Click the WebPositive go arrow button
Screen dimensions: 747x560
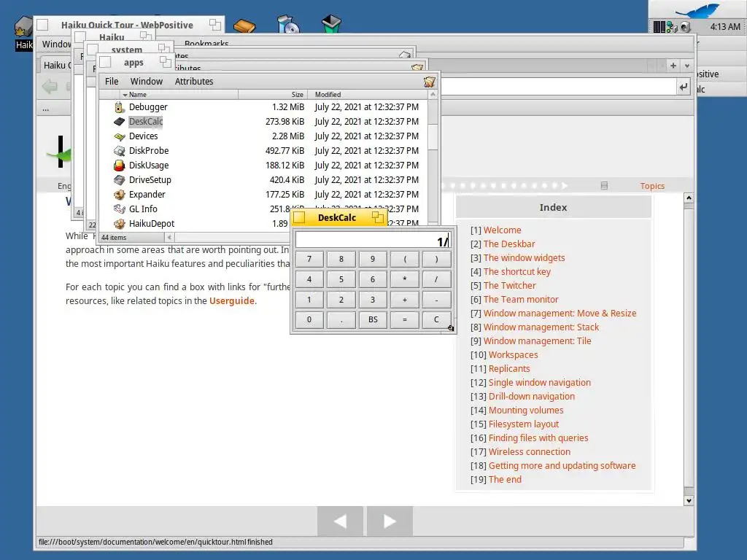(x=683, y=87)
